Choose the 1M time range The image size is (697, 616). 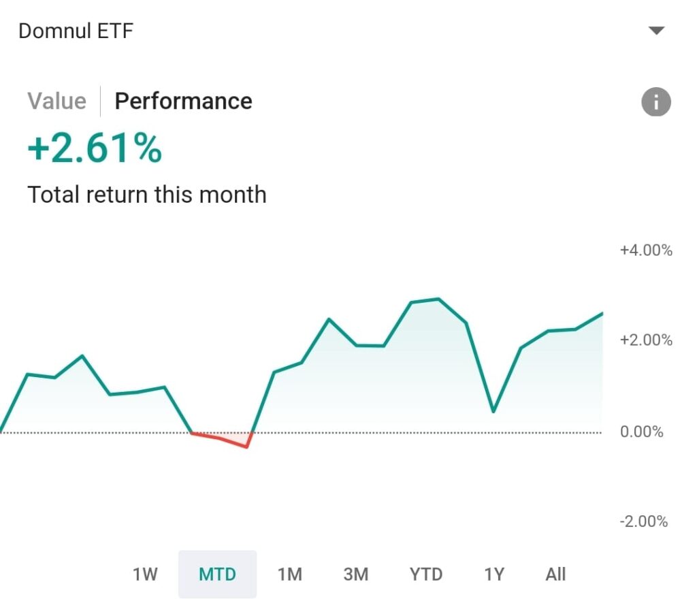pos(289,574)
